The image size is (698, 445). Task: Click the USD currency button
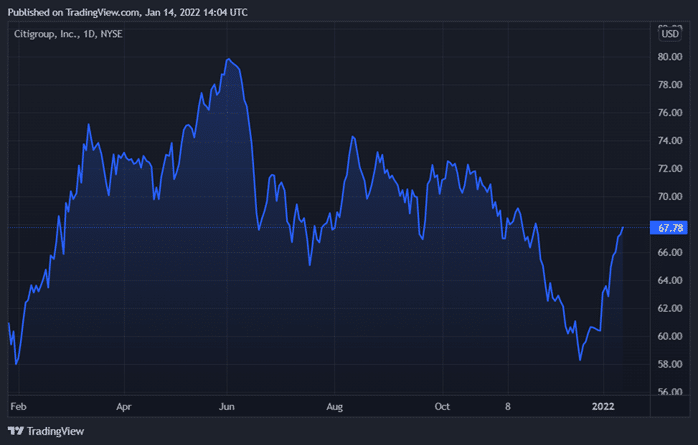pyautogui.click(x=670, y=34)
